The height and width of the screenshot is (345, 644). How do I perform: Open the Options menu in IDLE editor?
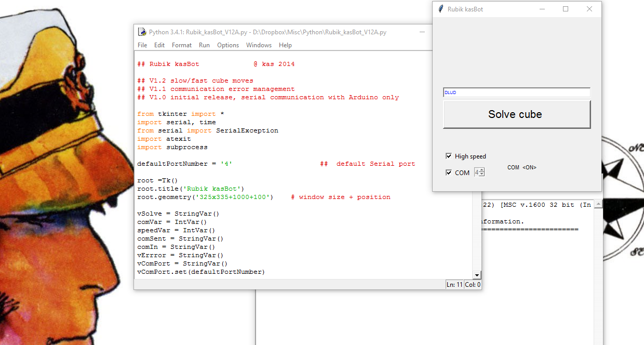point(228,45)
